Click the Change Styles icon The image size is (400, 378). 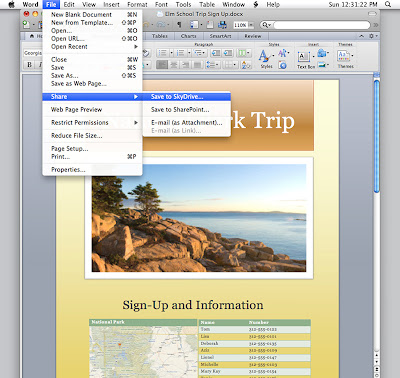283,53
